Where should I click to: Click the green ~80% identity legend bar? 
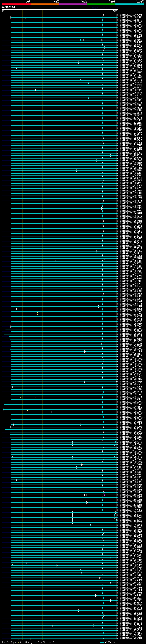101,4
